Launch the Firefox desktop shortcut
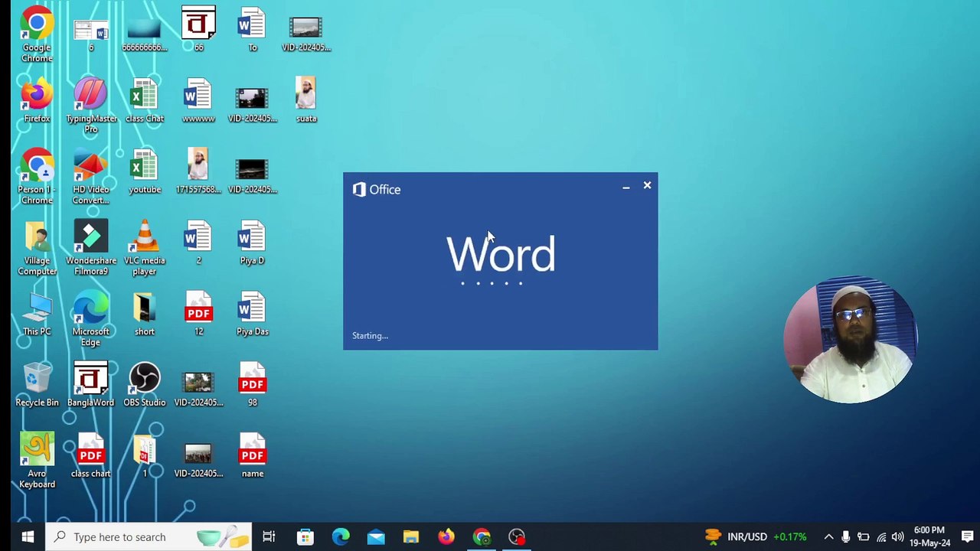 (37, 100)
